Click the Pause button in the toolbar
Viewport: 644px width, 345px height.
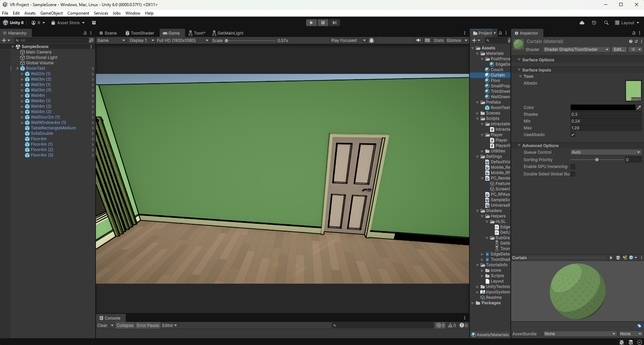pyautogui.click(x=323, y=23)
